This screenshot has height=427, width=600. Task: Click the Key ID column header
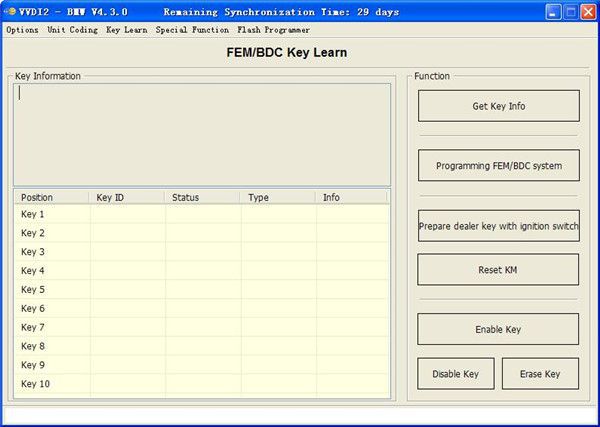tap(127, 197)
